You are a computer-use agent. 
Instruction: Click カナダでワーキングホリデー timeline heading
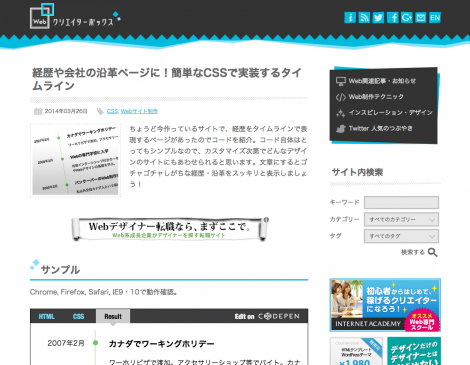[162, 344]
